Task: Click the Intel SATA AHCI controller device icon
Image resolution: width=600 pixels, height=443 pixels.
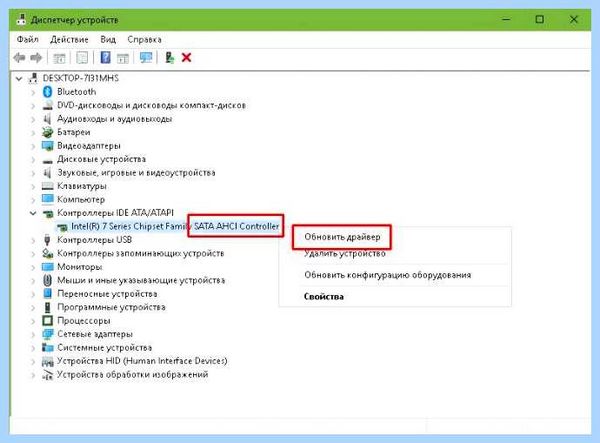Action: click(x=62, y=227)
